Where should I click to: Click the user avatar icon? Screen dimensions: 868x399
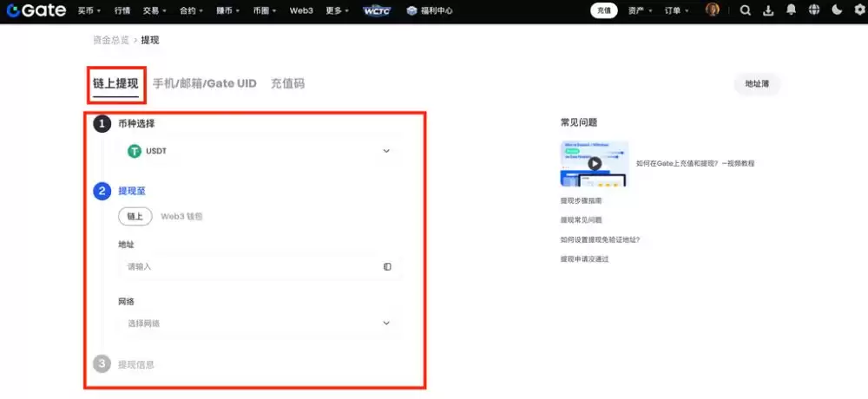pos(713,10)
